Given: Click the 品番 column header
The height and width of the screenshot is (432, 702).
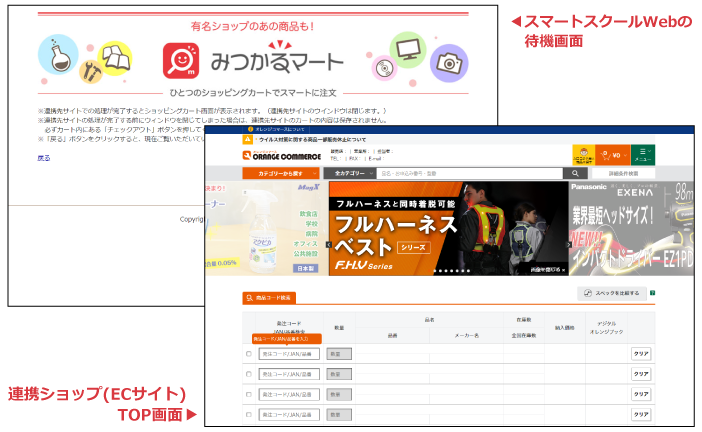Looking at the screenshot, I should 392,335.
